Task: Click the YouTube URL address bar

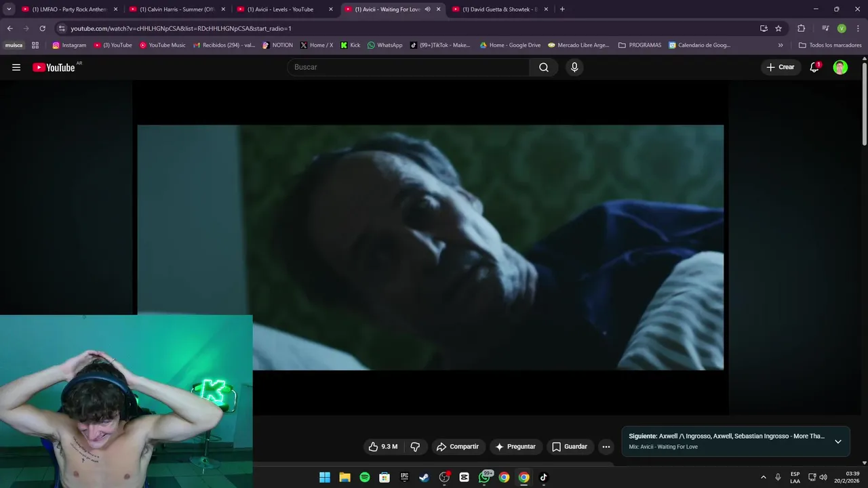Action: click(x=407, y=28)
